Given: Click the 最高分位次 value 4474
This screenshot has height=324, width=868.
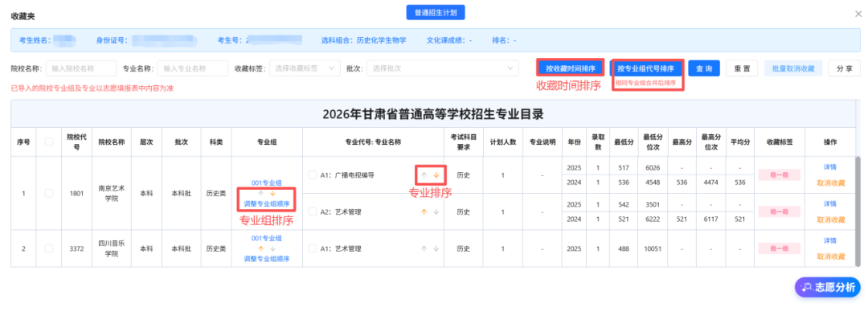Looking at the screenshot, I should point(712,182).
